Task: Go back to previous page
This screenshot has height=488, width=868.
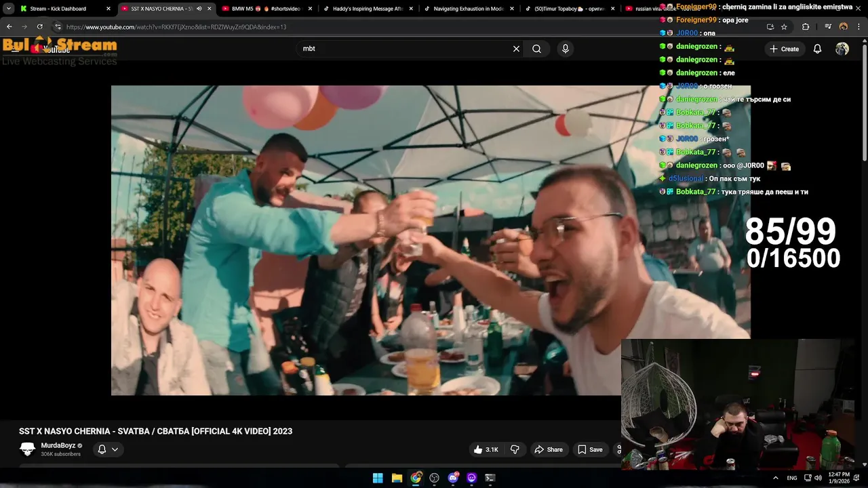Action: coord(9,27)
